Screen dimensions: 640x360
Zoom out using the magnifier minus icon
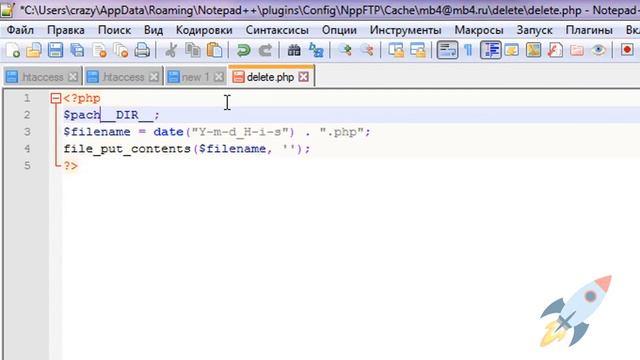pos(367,50)
